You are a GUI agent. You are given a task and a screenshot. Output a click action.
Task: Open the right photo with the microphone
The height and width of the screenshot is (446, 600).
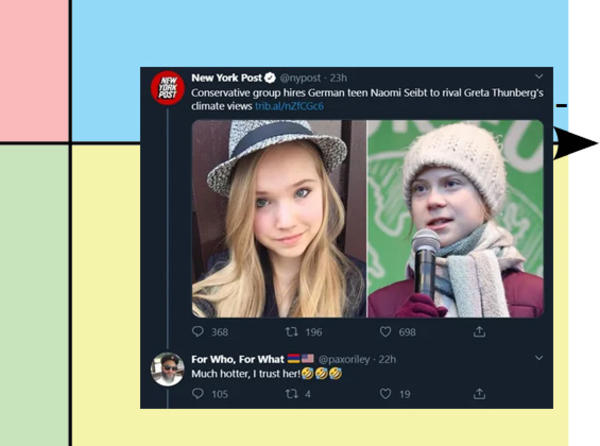coord(455,219)
